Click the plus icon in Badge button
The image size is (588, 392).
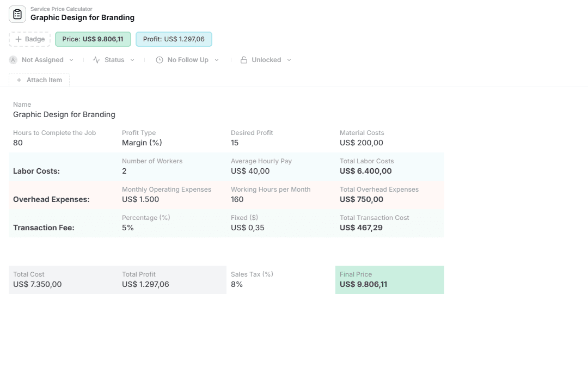tap(18, 39)
